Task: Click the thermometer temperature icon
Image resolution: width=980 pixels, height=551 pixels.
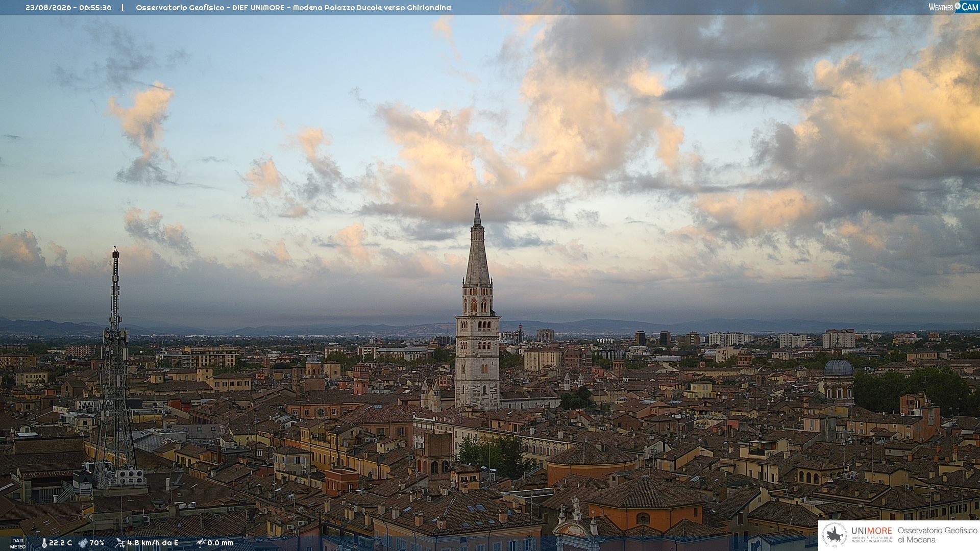Action: pos(44,543)
